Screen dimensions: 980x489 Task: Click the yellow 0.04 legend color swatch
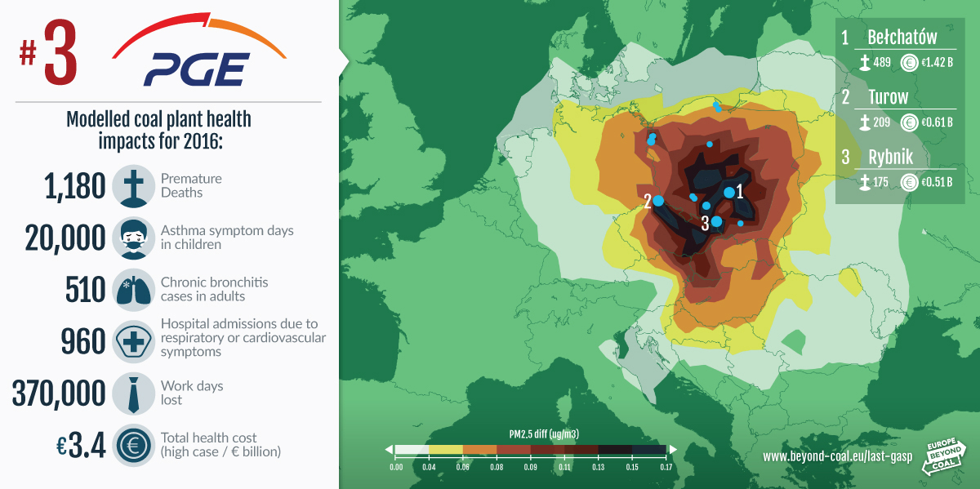tap(445, 450)
